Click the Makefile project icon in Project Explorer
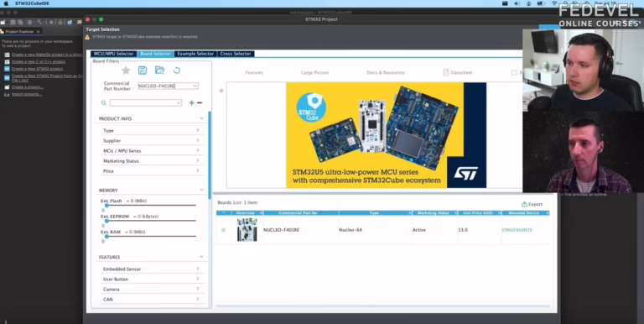This screenshot has height=324, width=644. 7,55
